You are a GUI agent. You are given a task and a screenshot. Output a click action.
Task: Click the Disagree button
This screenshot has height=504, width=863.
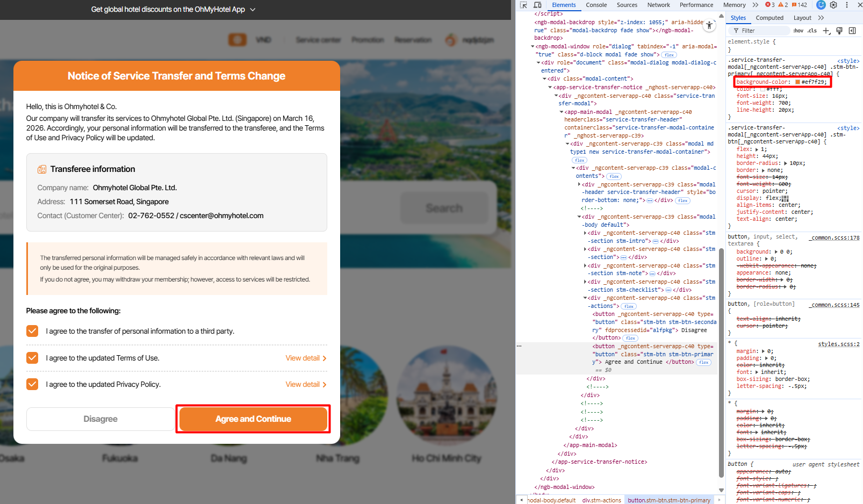(100, 419)
